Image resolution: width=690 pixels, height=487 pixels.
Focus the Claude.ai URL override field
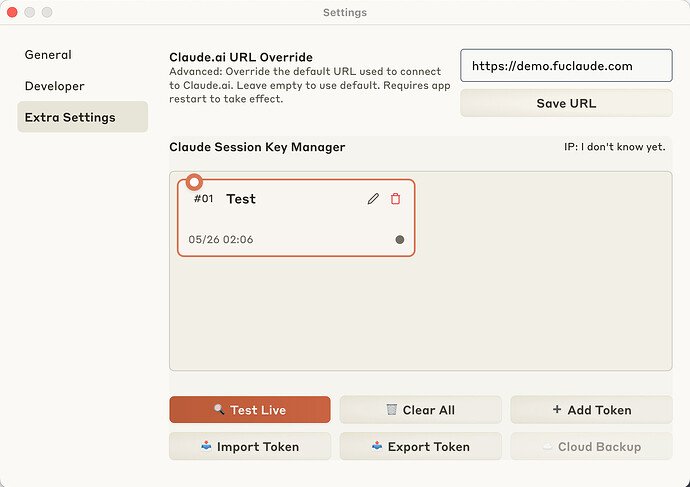(566, 66)
